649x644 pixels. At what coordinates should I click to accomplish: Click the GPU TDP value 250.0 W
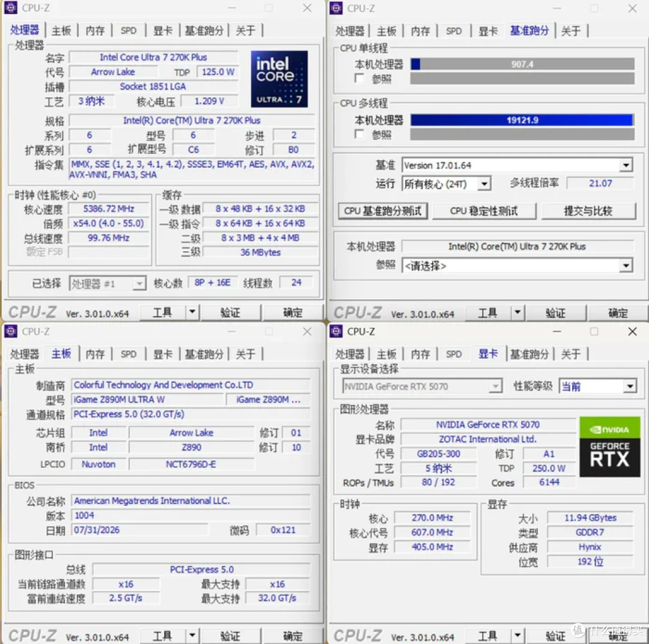pyautogui.click(x=549, y=468)
